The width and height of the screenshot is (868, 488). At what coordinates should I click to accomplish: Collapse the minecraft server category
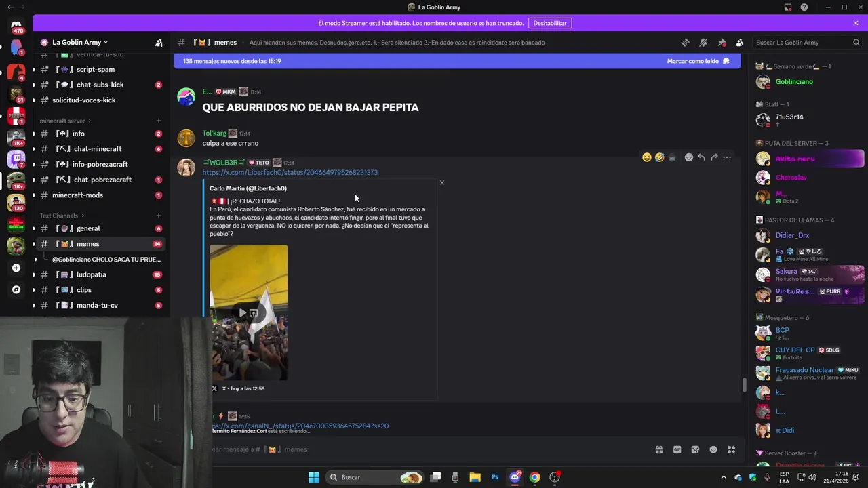(x=65, y=121)
